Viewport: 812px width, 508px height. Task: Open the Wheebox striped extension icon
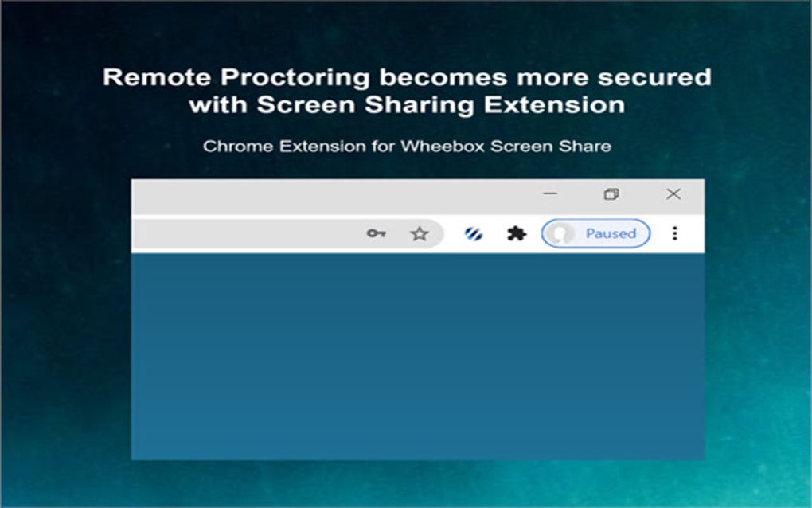click(474, 234)
